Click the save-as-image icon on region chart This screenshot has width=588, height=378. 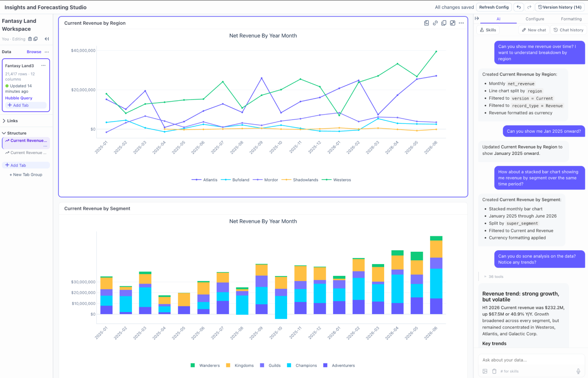[x=426, y=23]
